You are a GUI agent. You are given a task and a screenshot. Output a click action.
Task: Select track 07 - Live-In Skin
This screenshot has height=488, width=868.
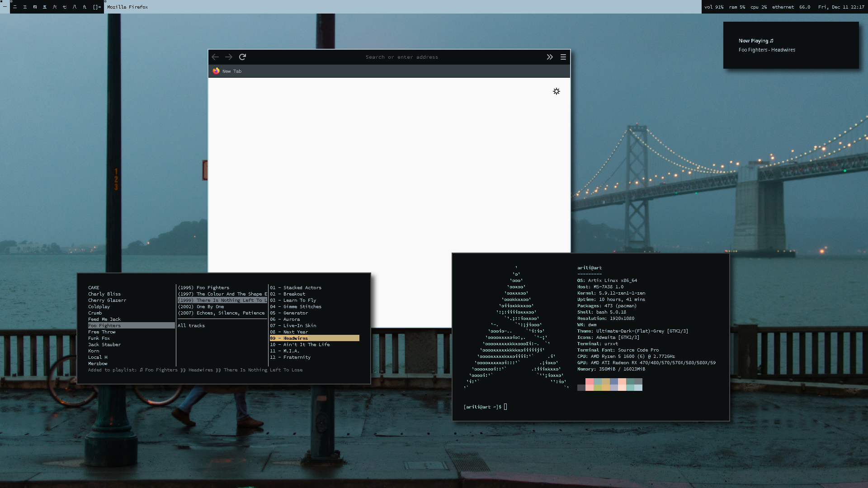293,326
